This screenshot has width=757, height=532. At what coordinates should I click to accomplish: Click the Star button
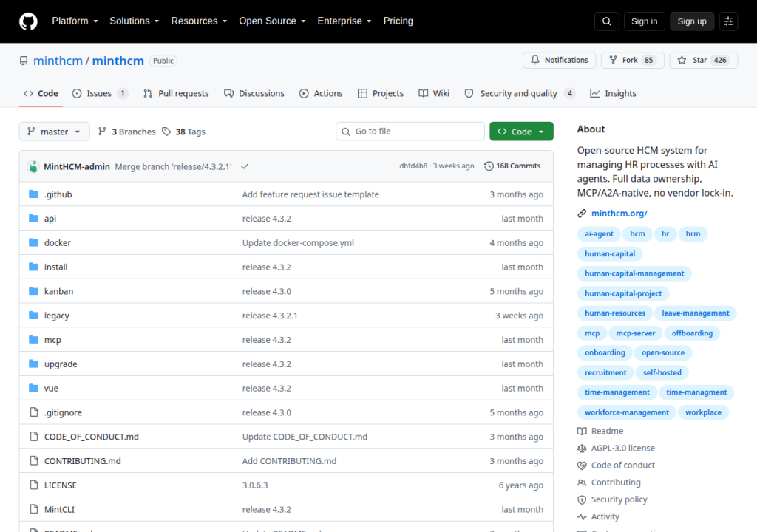704,60
